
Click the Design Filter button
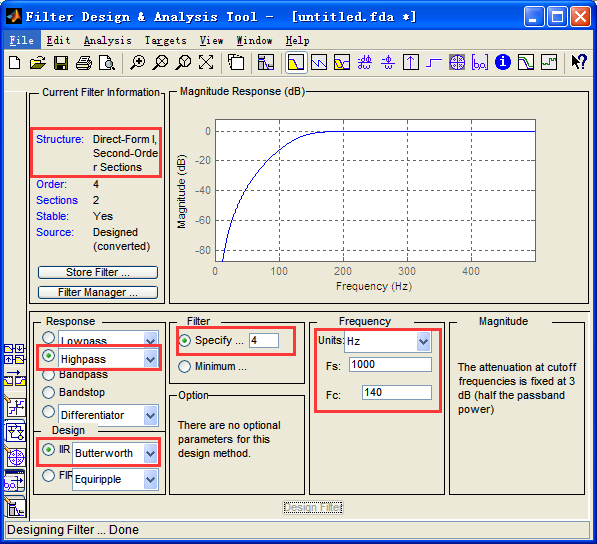pos(313,507)
